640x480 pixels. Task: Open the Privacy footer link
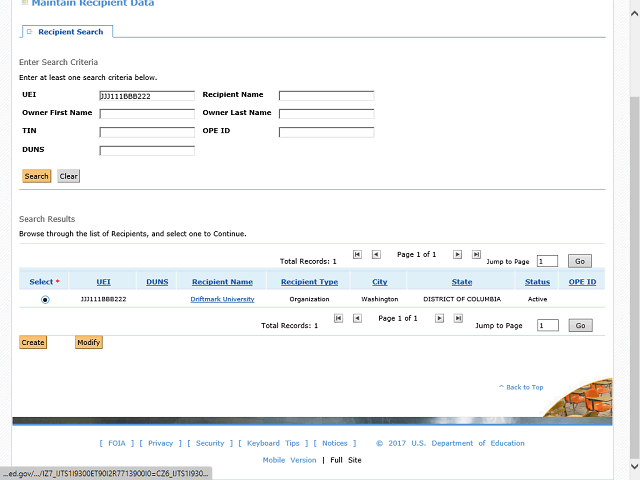pos(160,443)
